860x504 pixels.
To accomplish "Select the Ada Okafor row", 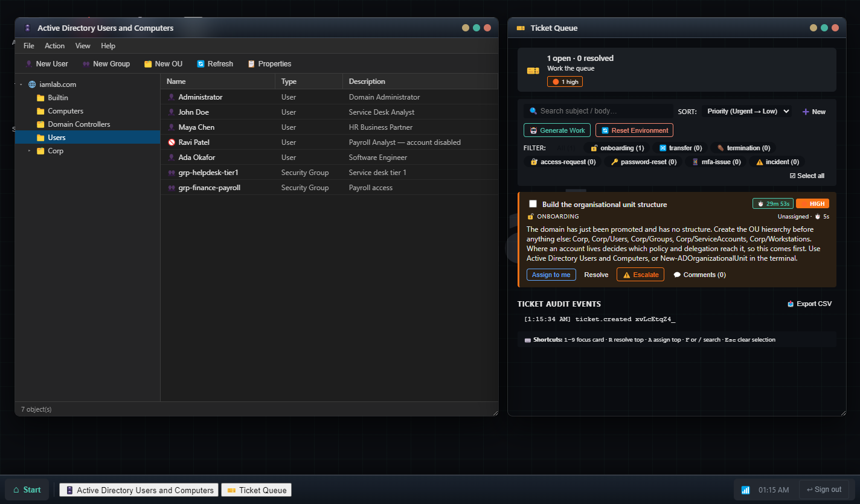I will pyautogui.click(x=329, y=158).
